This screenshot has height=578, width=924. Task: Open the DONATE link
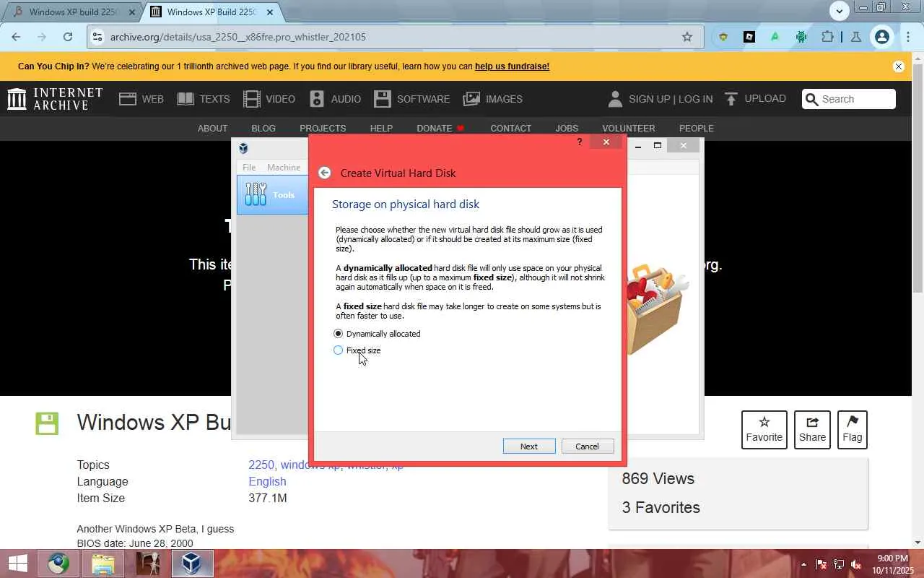tap(440, 128)
